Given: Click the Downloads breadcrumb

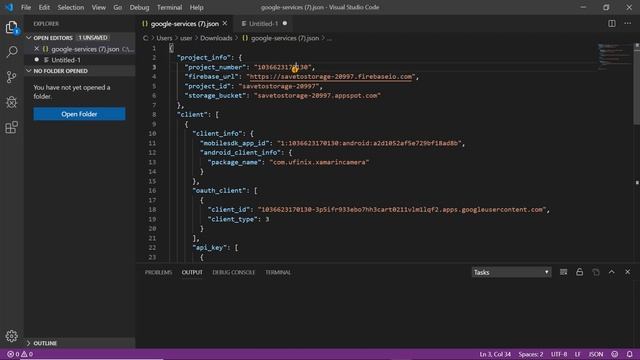Looking at the screenshot, I should click(216, 38).
